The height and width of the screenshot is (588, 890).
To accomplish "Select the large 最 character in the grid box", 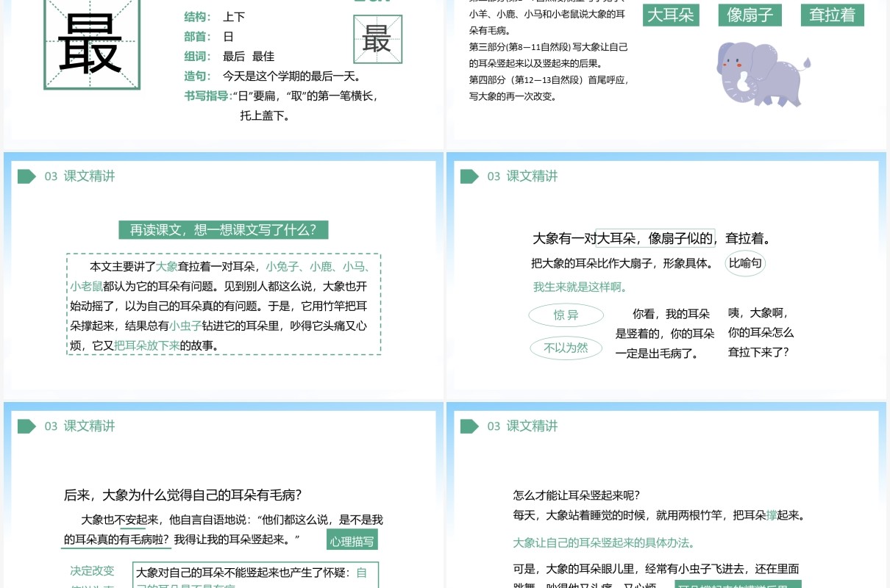I will 90,44.
